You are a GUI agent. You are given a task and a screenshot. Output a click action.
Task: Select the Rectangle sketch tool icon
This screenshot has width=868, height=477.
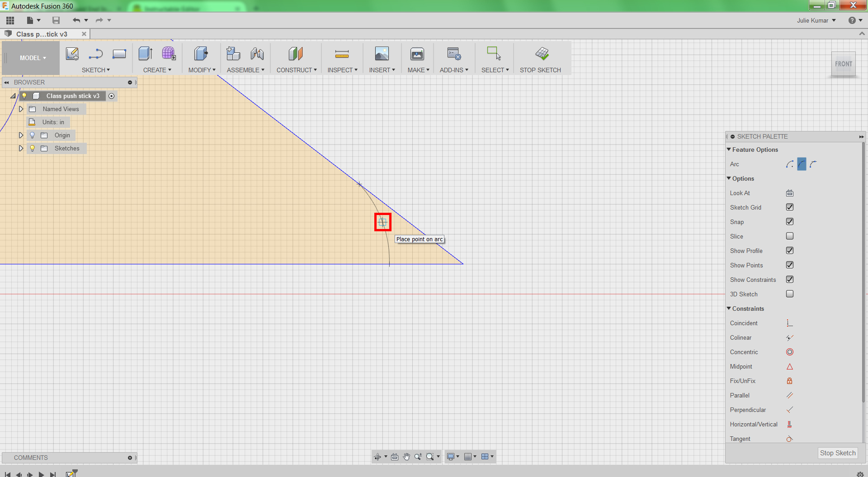click(x=119, y=54)
